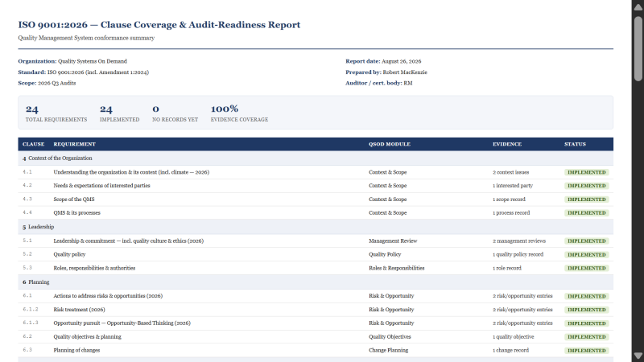Click 'Quality objectives & planning' requirement

[88, 336]
